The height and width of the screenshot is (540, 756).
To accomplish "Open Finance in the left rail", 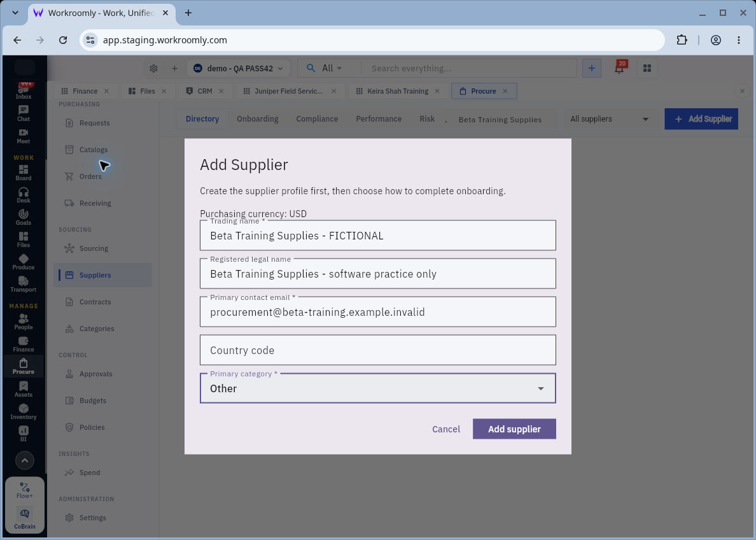I will pos(23,344).
